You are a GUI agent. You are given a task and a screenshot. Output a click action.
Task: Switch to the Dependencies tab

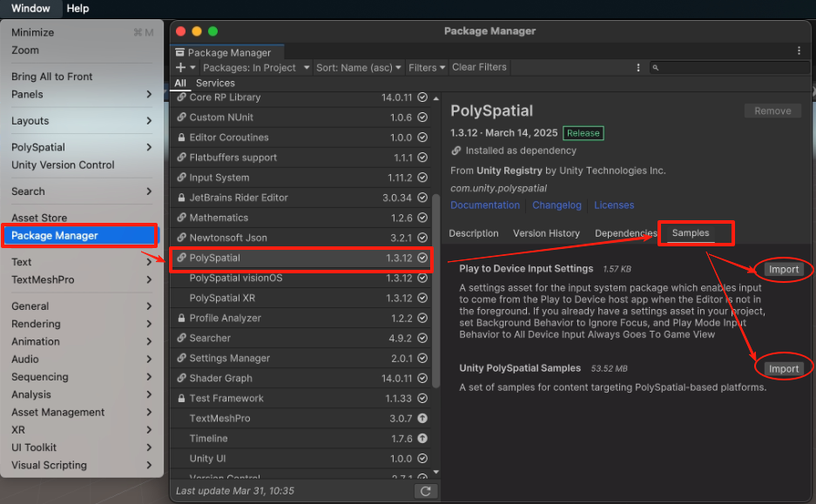tap(625, 233)
